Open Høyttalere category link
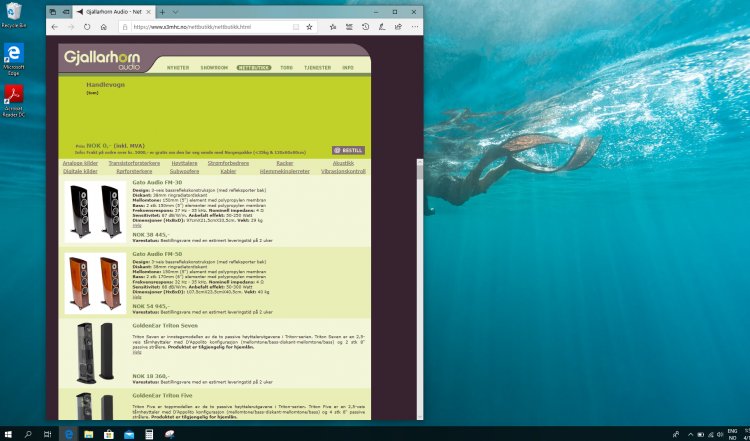 pos(184,163)
